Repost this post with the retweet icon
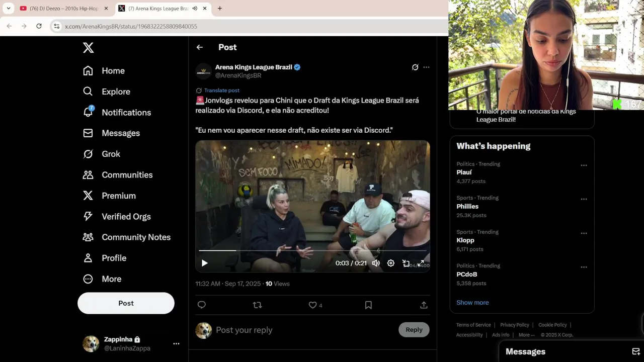 pos(257,305)
